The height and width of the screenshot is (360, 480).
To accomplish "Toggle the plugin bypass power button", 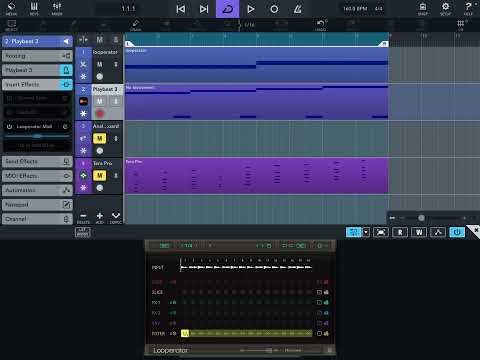I will tap(457, 232).
